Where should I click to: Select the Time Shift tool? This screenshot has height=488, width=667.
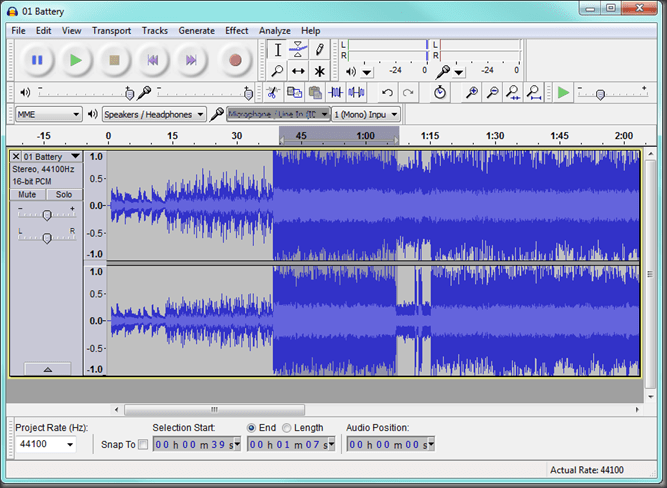(298, 71)
